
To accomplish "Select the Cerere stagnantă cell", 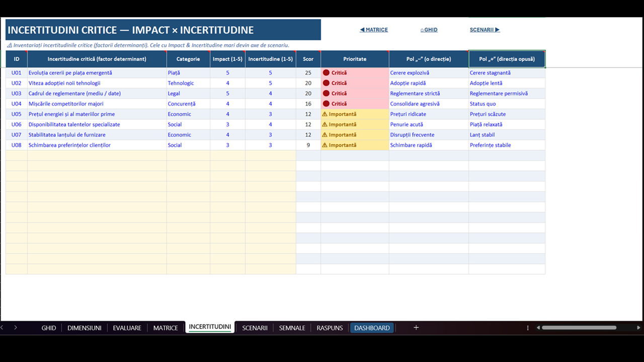I will pyautogui.click(x=507, y=73).
